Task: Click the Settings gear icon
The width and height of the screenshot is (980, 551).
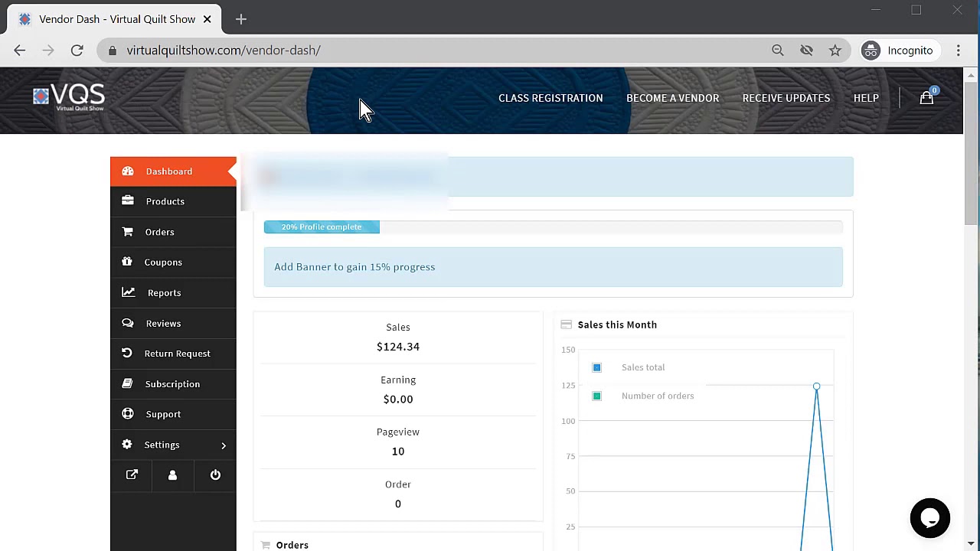Action: coord(127,445)
